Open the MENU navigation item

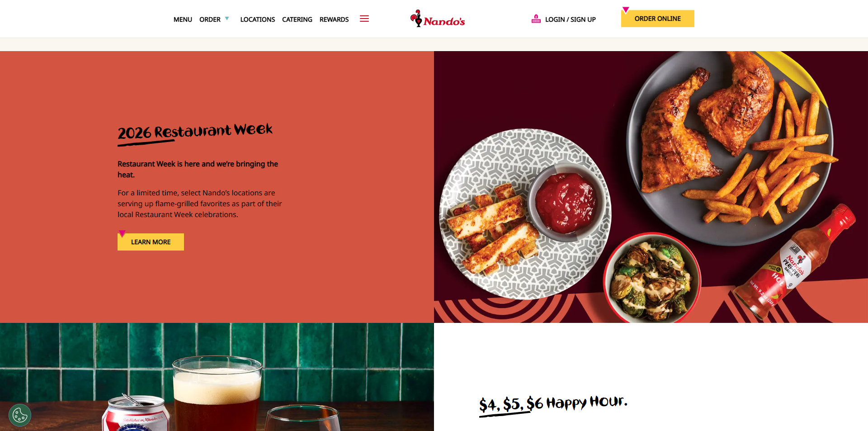[183, 19]
